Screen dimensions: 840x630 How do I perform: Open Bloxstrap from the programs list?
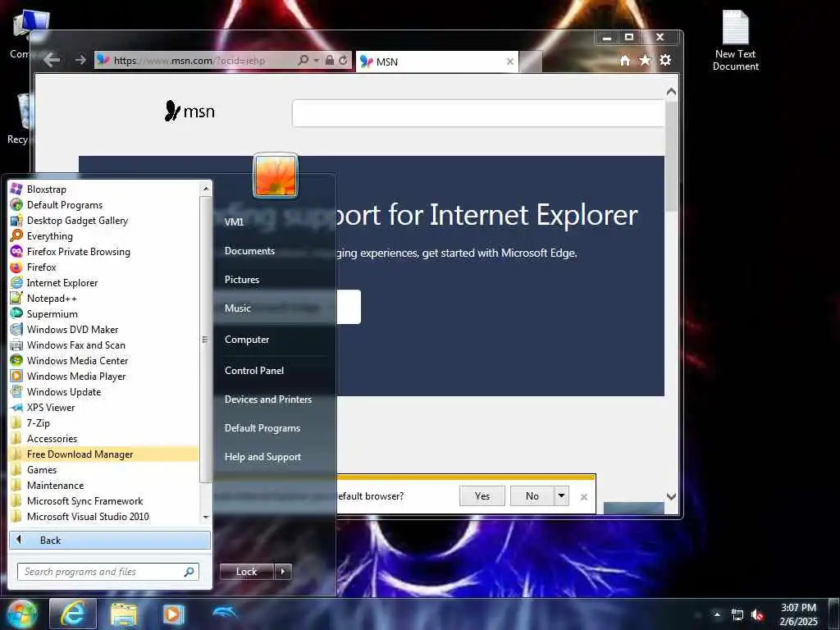click(x=47, y=189)
